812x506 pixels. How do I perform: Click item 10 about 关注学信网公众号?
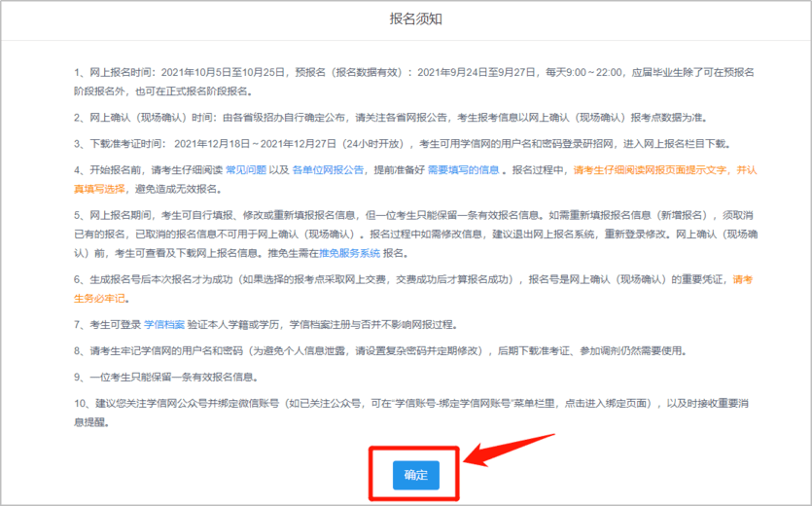point(389,403)
